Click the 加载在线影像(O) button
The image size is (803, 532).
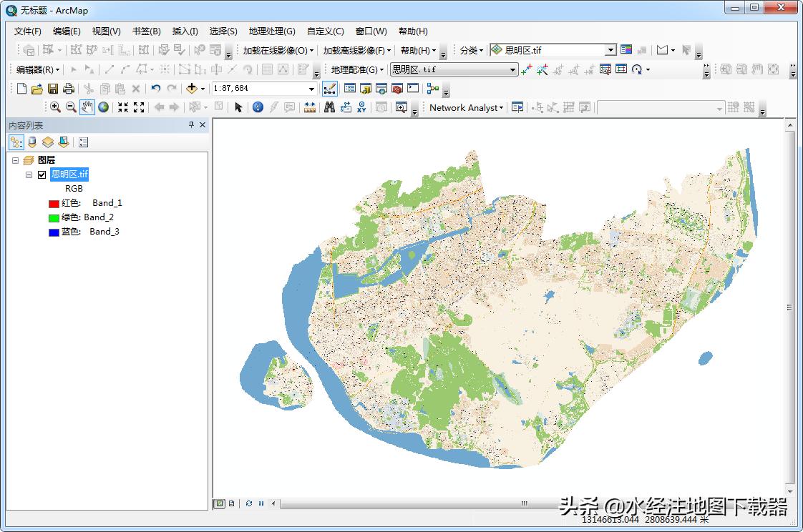[x=278, y=51]
